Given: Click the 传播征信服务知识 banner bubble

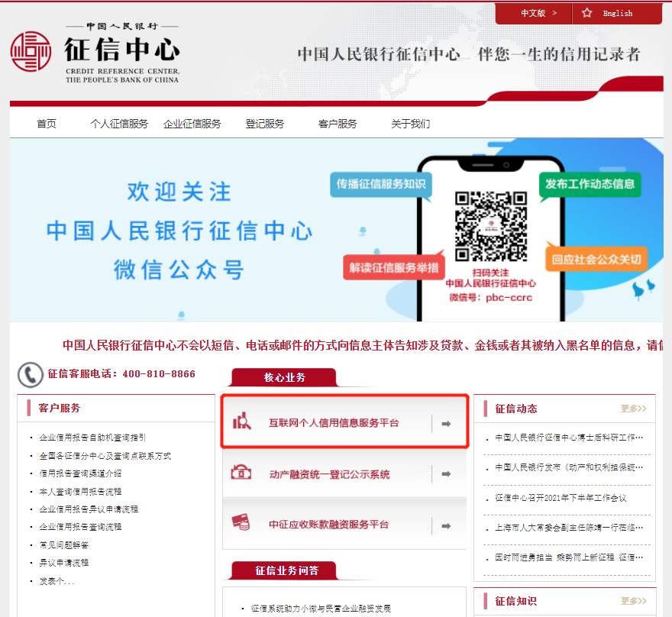Looking at the screenshot, I should pyautogui.click(x=381, y=184).
